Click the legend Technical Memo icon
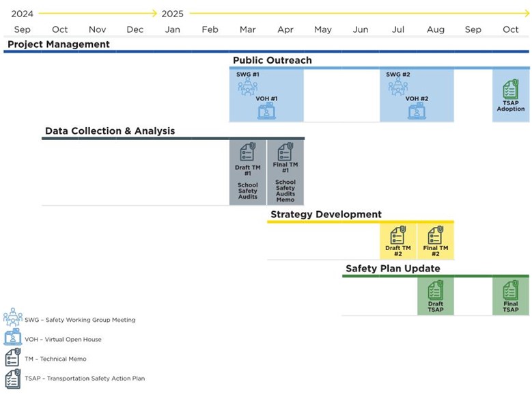The width and height of the screenshot is (532, 395). tap(13, 357)
